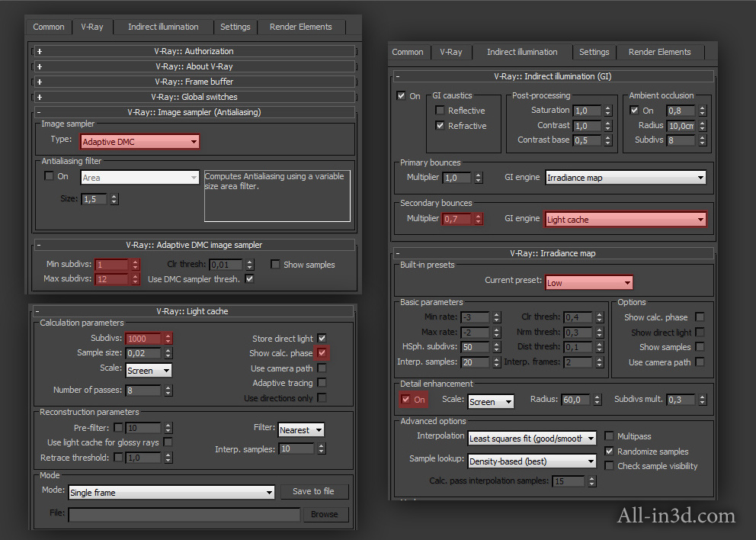Screen dimensions: 756x540
Task: Click the Browse button
Action: pos(324,514)
